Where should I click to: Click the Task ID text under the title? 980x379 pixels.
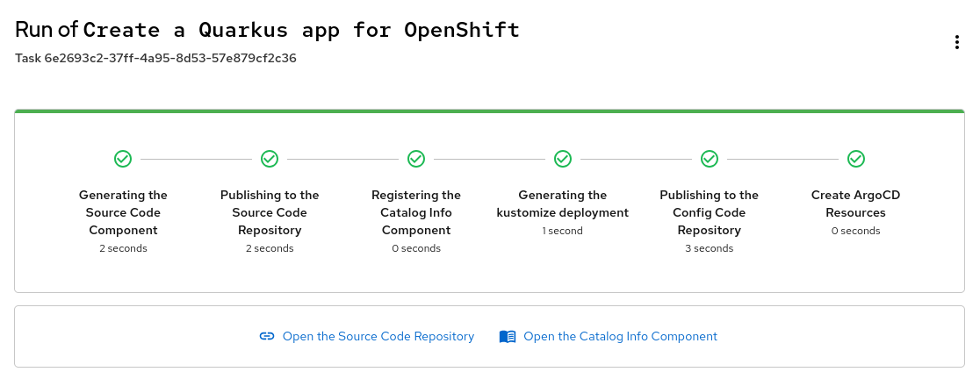pos(155,59)
